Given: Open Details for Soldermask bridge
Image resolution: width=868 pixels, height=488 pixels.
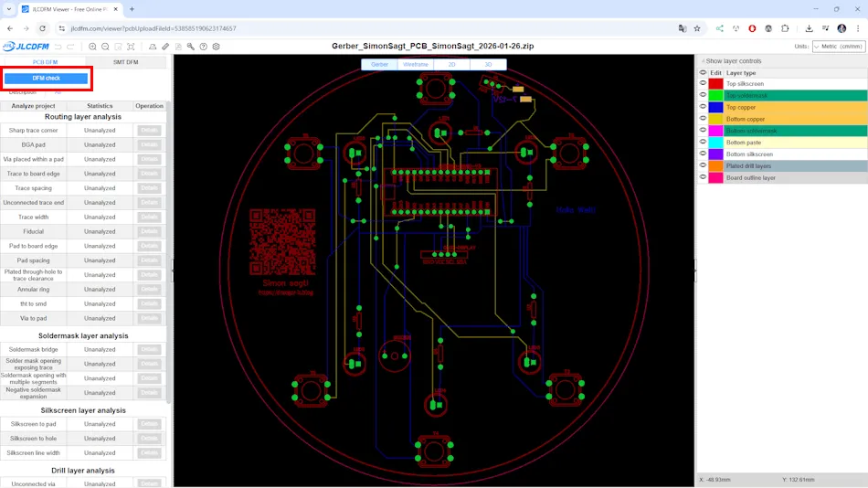Looking at the screenshot, I should pos(149,349).
